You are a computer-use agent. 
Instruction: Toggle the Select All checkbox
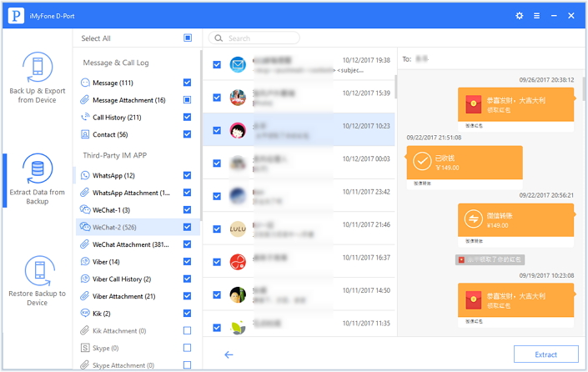[x=188, y=38]
